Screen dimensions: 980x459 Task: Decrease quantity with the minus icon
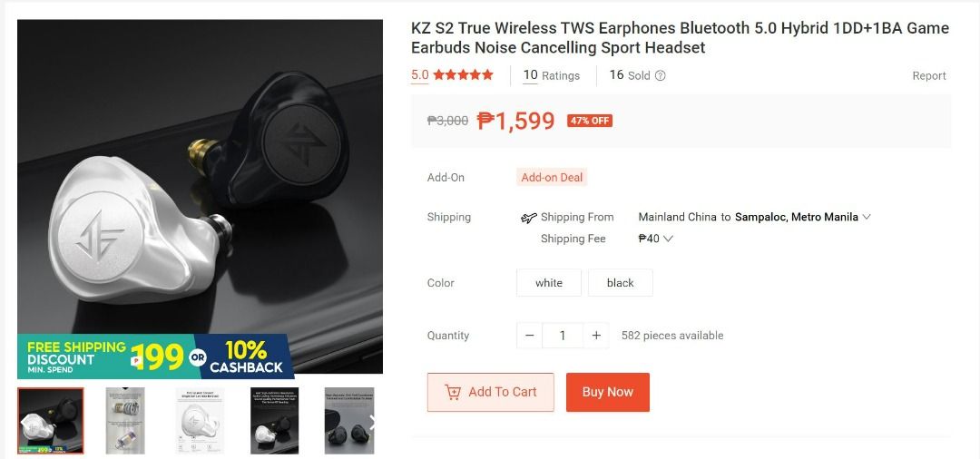point(529,336)
